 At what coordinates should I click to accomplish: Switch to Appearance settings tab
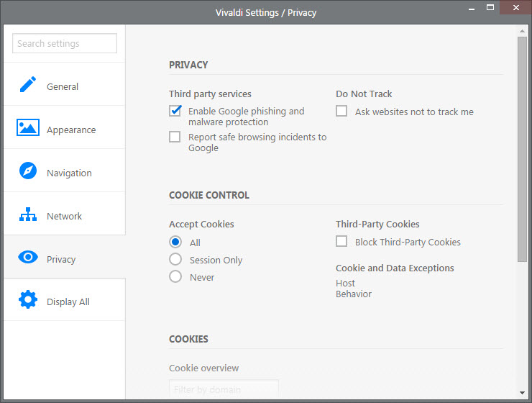point(65,127)
